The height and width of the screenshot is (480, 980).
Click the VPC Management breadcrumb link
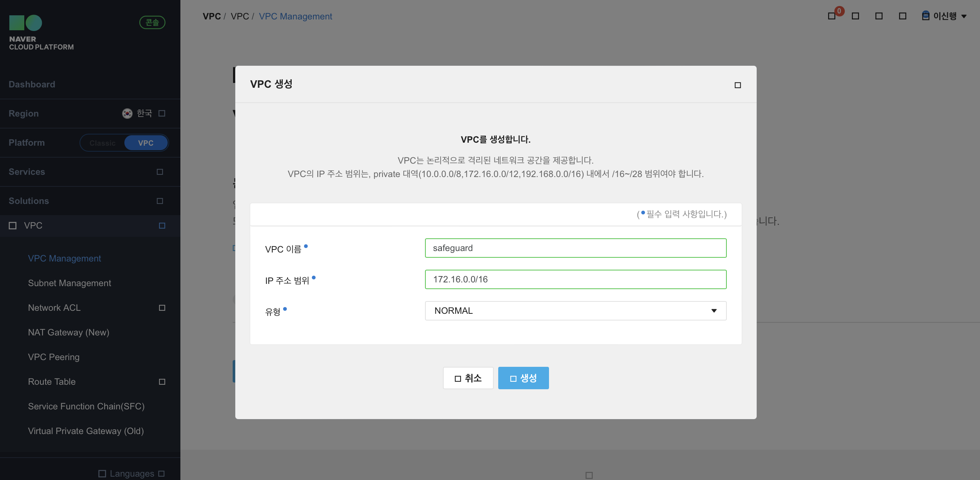pyautogui.click(x=295, y=16)
